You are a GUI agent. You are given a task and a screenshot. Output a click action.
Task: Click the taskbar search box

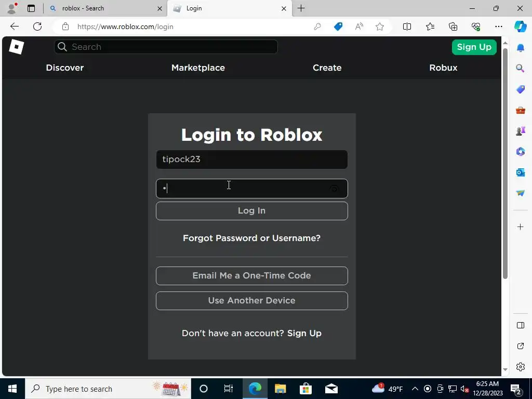pyautogui.click(x=108, y=389)
